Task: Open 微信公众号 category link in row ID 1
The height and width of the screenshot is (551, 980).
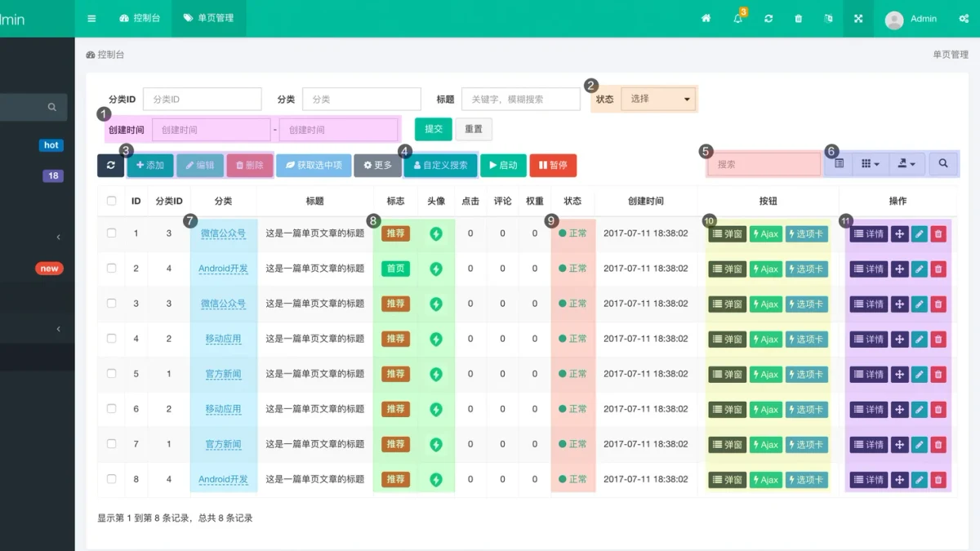Action: click(x=223, y=233)
